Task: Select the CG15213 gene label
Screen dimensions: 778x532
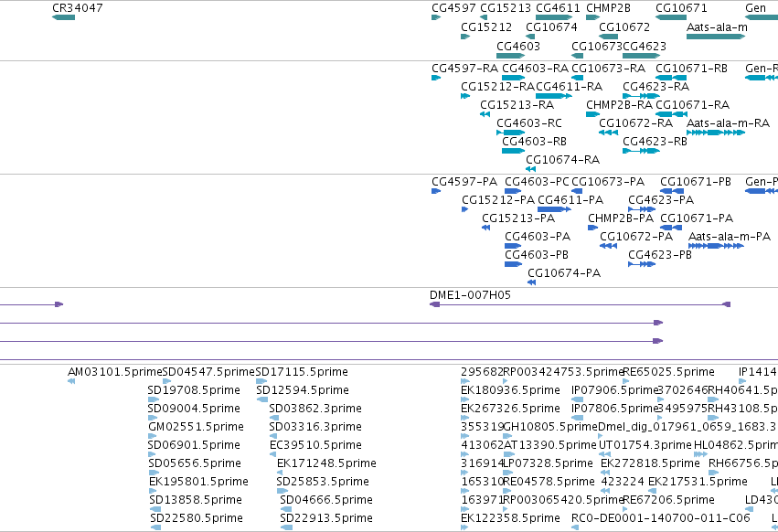Action: (506, 8)
